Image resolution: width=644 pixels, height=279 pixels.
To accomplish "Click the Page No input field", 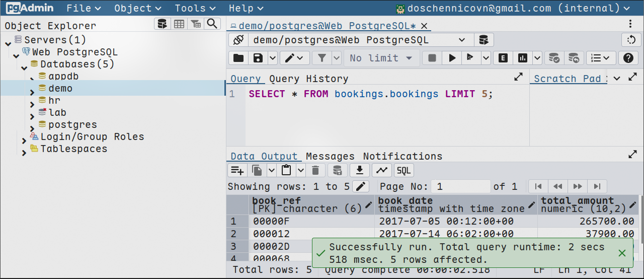I will point(460,186).
